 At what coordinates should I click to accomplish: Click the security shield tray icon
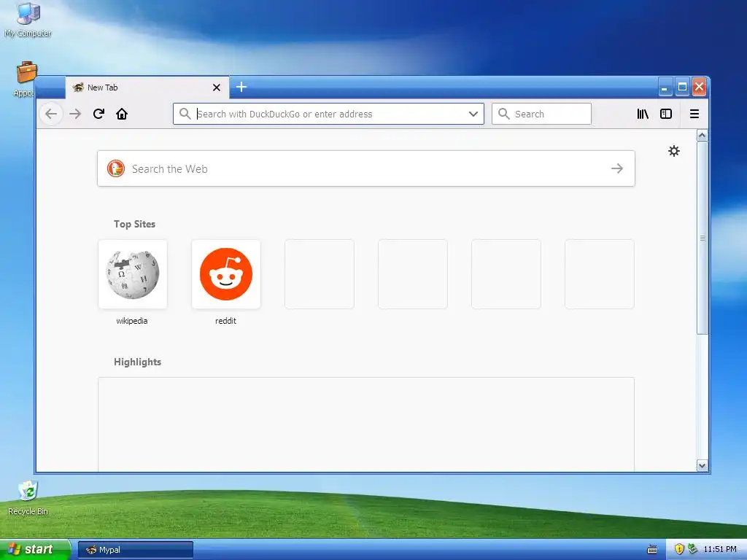[679, 550]
